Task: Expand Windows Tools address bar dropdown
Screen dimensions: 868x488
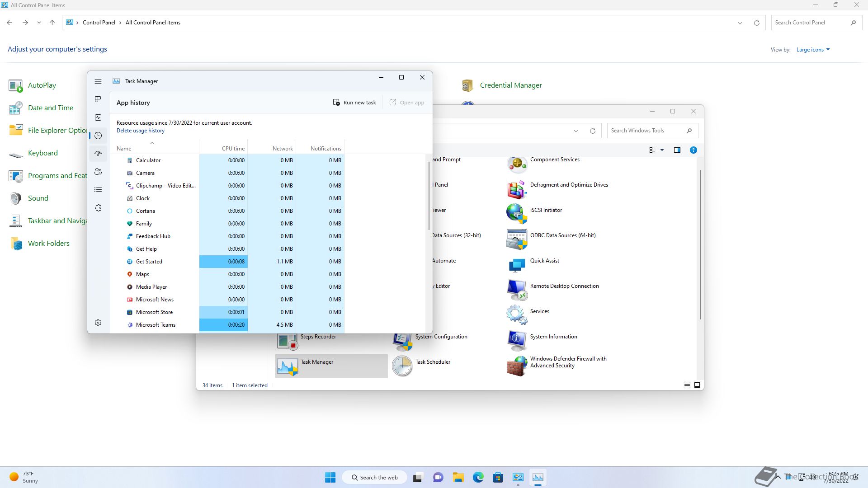Action: point(576,131)
